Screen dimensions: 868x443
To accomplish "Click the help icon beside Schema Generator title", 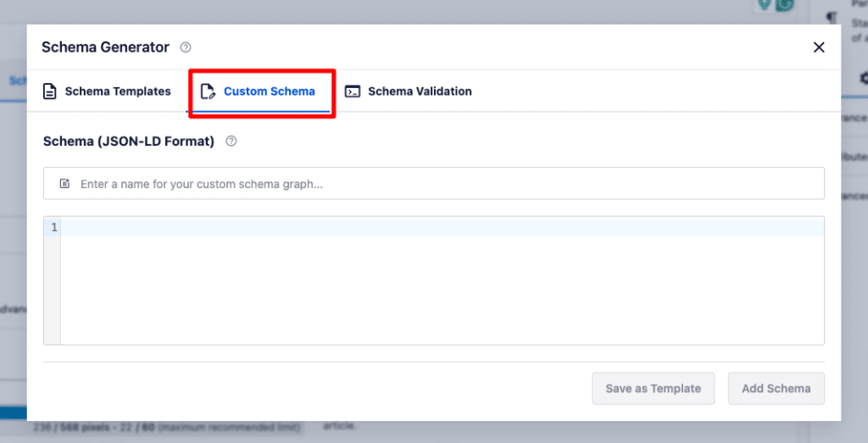I will click(186, 47).
